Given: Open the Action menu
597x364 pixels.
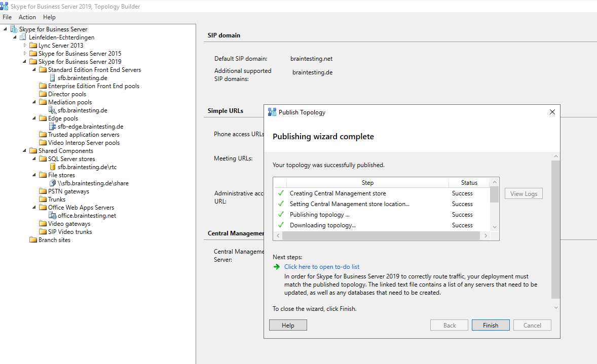Looking at the screenshot, I should [x=27, y=17].
